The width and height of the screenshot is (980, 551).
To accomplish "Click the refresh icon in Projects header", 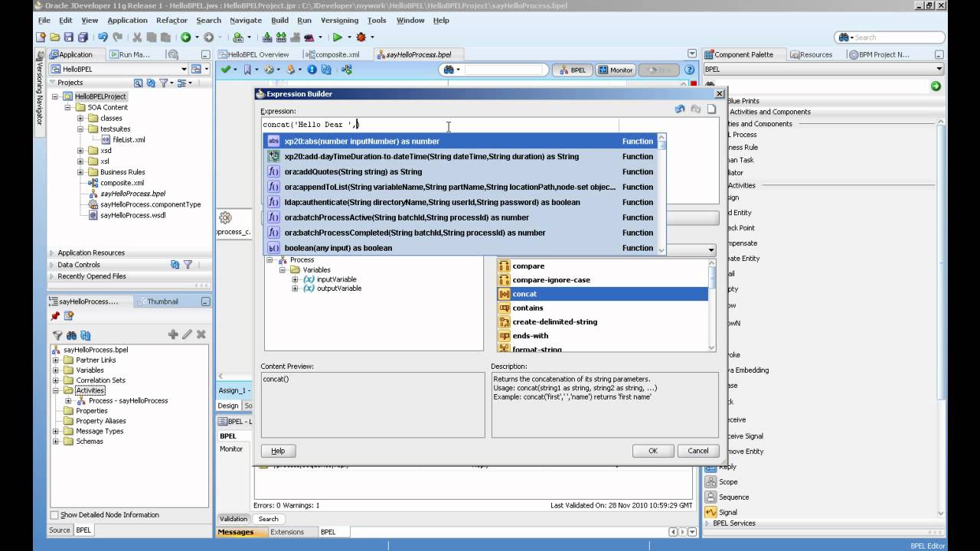I will click(151, 83).
